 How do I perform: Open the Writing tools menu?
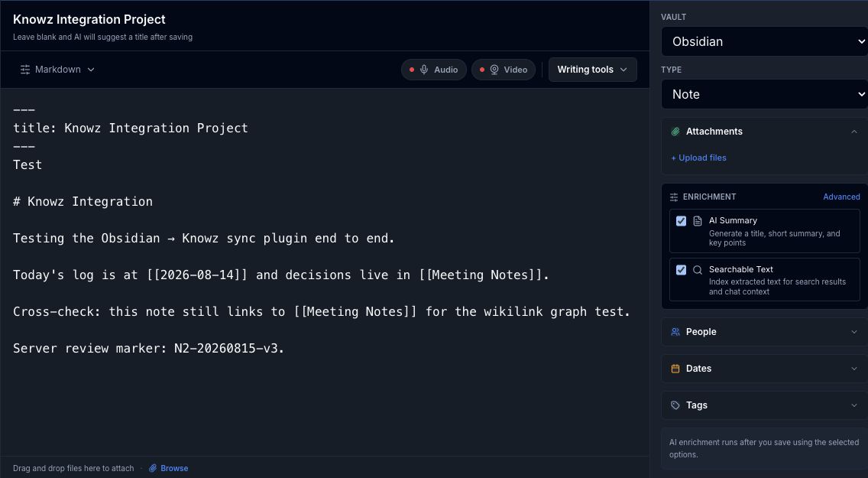[x=592, y=70]
